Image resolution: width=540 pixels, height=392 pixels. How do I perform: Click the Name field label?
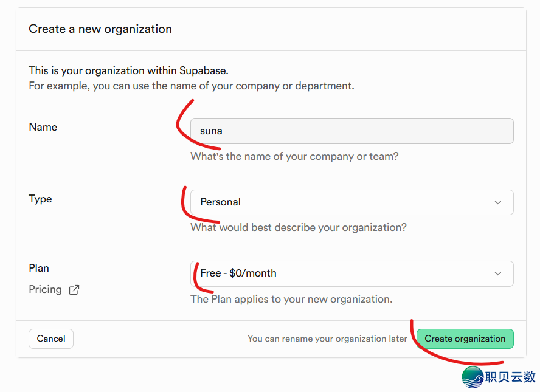tap(43, 127)
